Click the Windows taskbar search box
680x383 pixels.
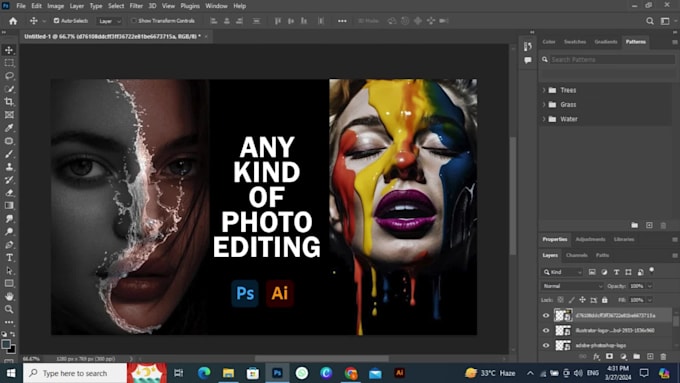(x=75, y=373)
